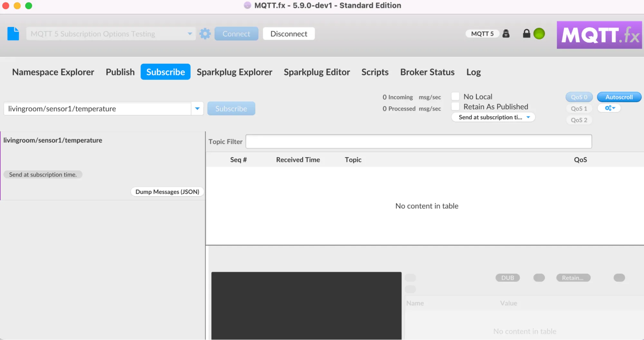Switch to the Log tab
The image size is (644, 340).
(x=474, y=72)
